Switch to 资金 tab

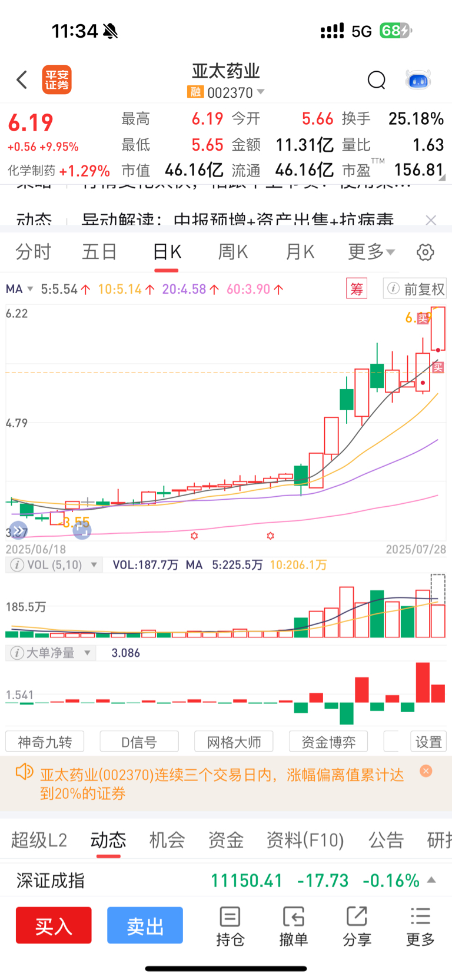[x=226, y=840]
